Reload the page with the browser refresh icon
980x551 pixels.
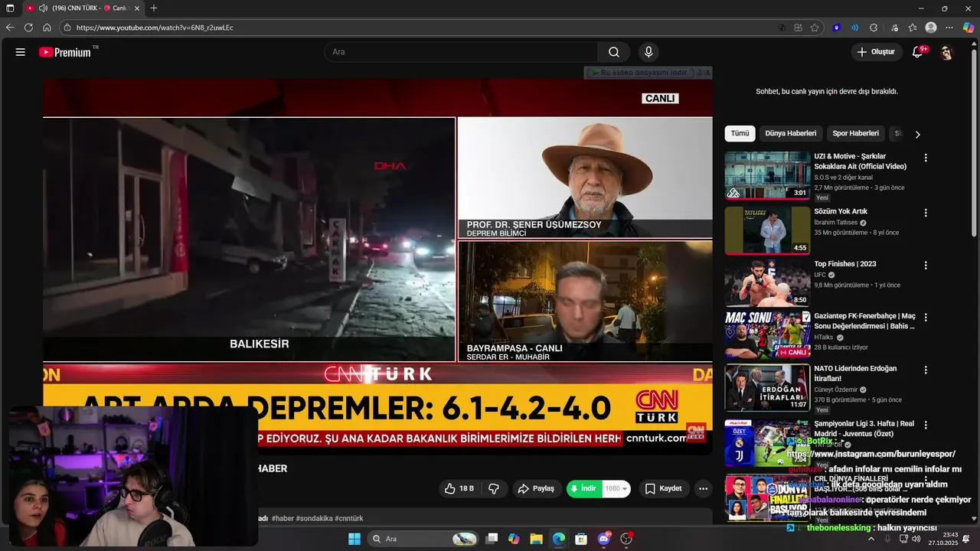coord(28,28)
